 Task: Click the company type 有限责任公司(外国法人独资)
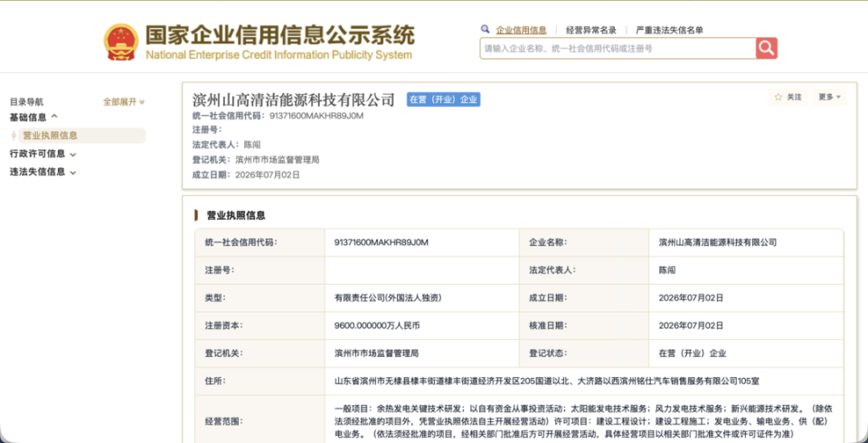pyautogui.click(x=388, y=298)
